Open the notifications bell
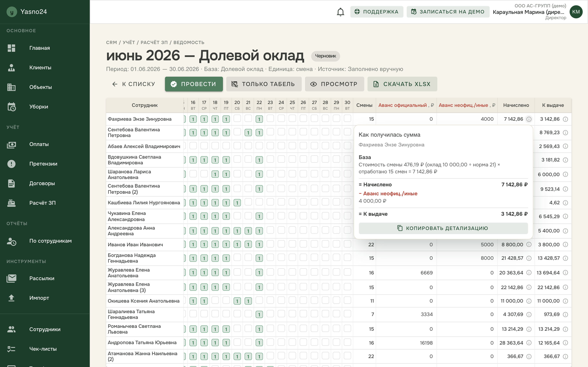Viewport: 588px width, 367px height. coord(340,12)
